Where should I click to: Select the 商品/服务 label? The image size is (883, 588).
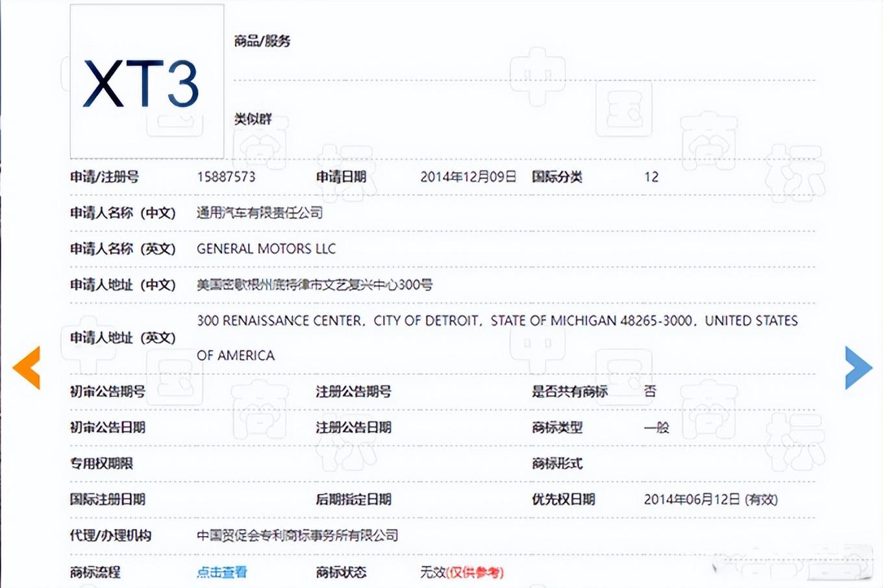click(x=262, y=41)
